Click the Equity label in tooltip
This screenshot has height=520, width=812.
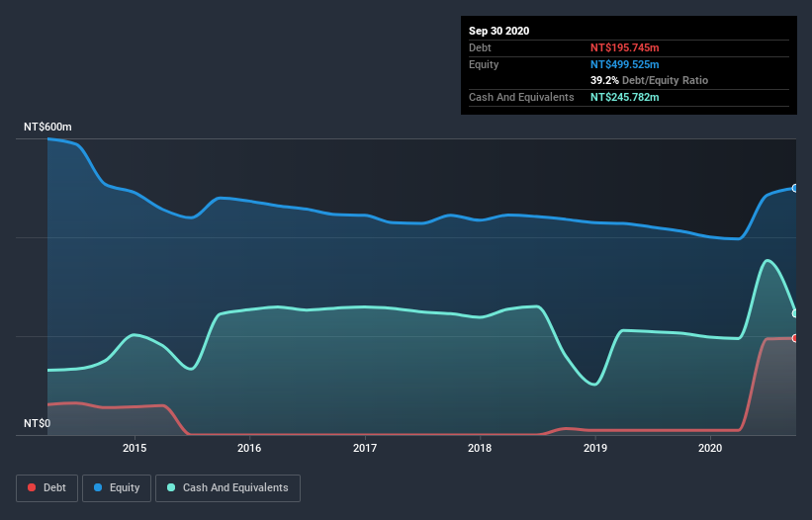pyautogui.click(x=484, y=64)
